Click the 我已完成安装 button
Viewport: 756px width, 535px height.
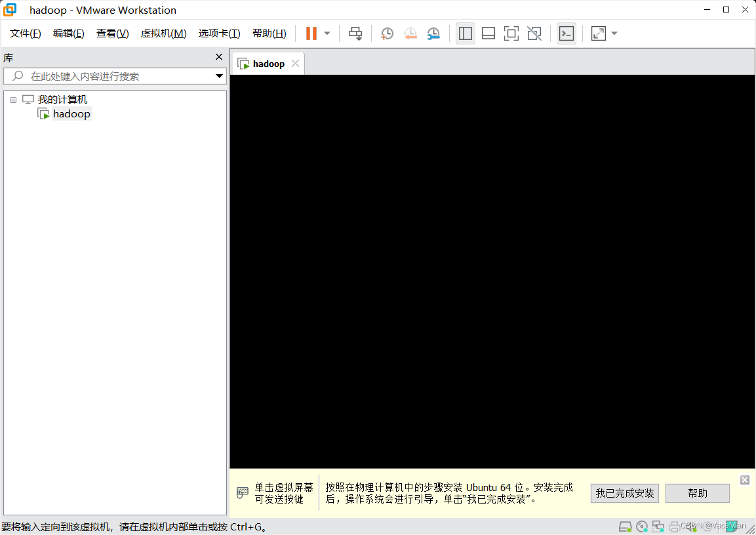click(x=624, y=493)
